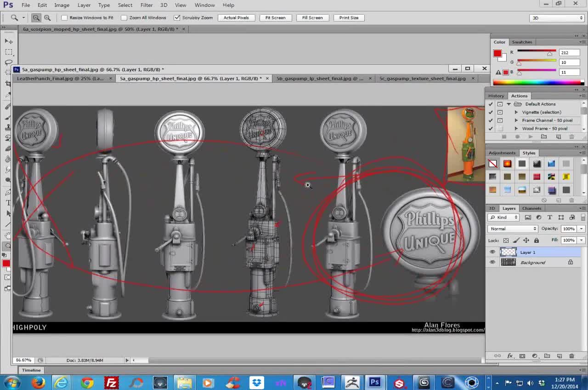Viewport: 588px width, 390px height.
Task: Uncheck Scrubby Zoom checkbox
Action: coord(177,17)
